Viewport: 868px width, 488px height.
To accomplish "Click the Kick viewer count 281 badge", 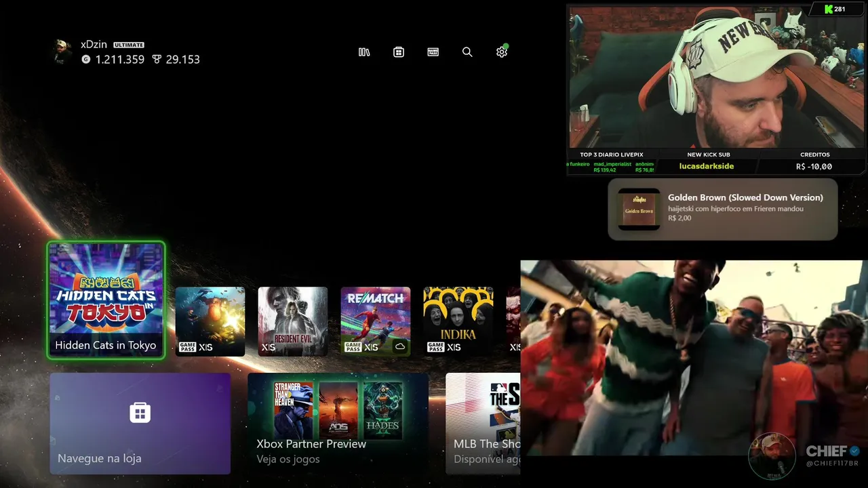I will (x=835, y=9).
